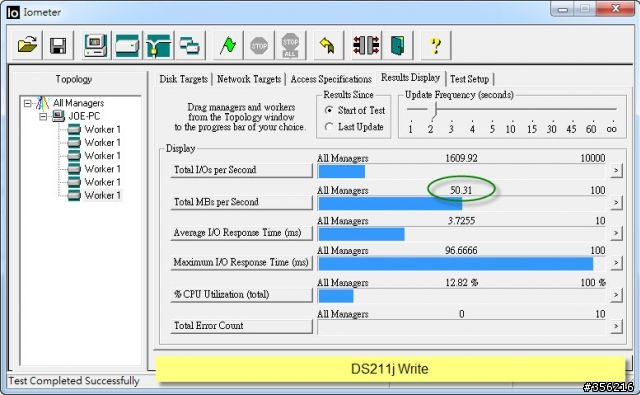
Task: Click the Total Error Count button
Action: point(241,326)
